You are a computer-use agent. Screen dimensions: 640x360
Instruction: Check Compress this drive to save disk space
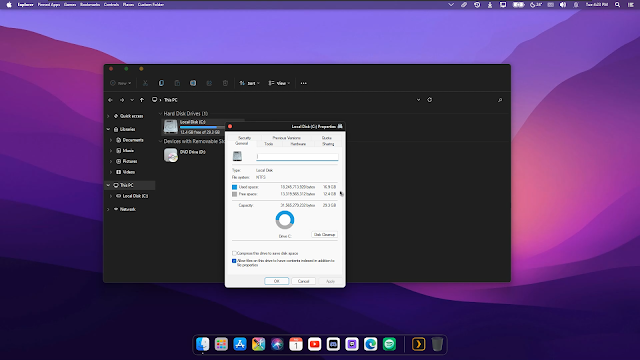coord(234,253)
